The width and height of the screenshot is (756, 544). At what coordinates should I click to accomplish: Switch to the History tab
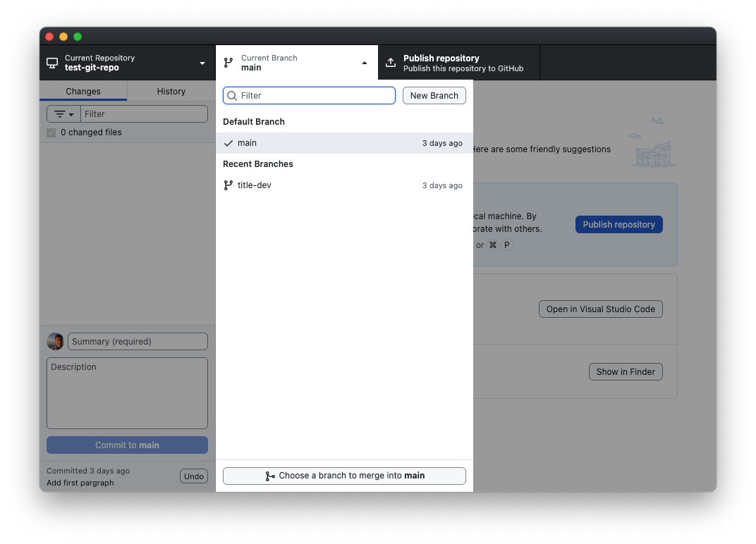coord(171,91)
